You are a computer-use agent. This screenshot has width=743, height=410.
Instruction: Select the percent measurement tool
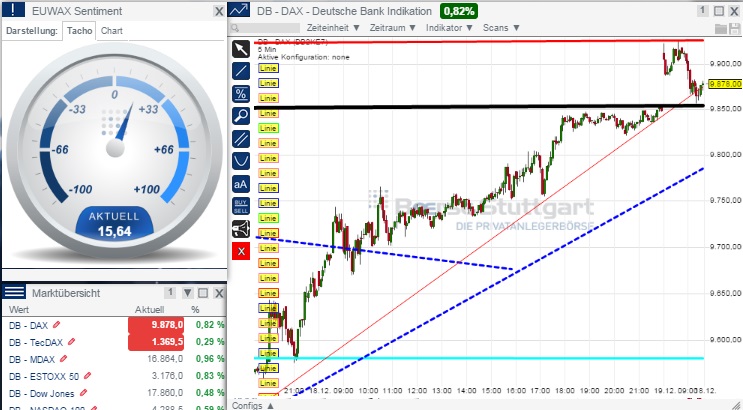[241, 94]
